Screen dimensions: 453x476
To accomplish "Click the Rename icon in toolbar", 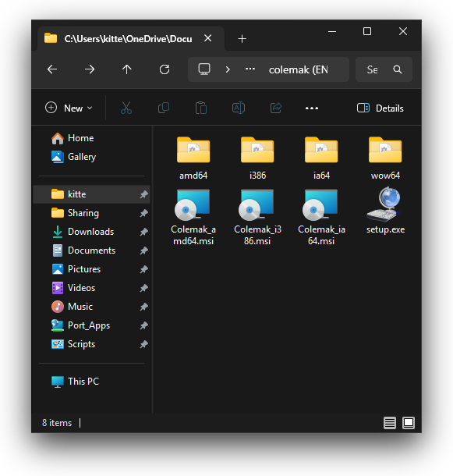I will [x=239, y=108].
